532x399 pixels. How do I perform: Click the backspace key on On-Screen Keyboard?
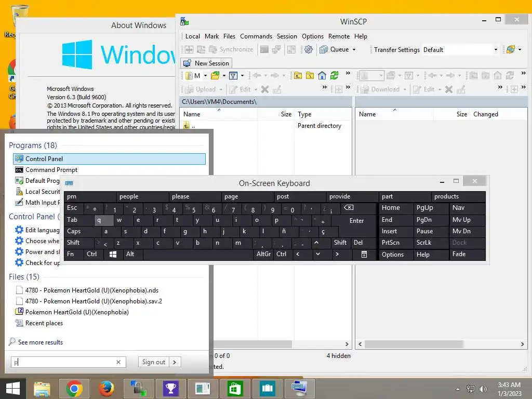[349, 208]
